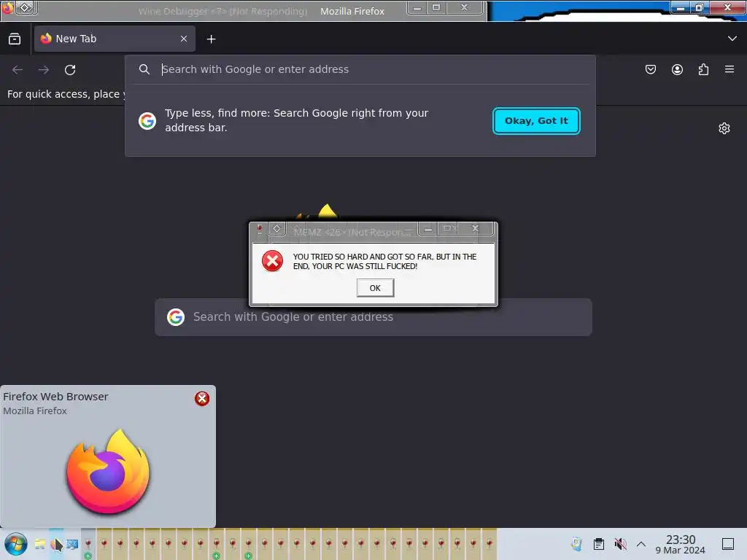Open the clipboard tray icon

[x=599, y=544]
